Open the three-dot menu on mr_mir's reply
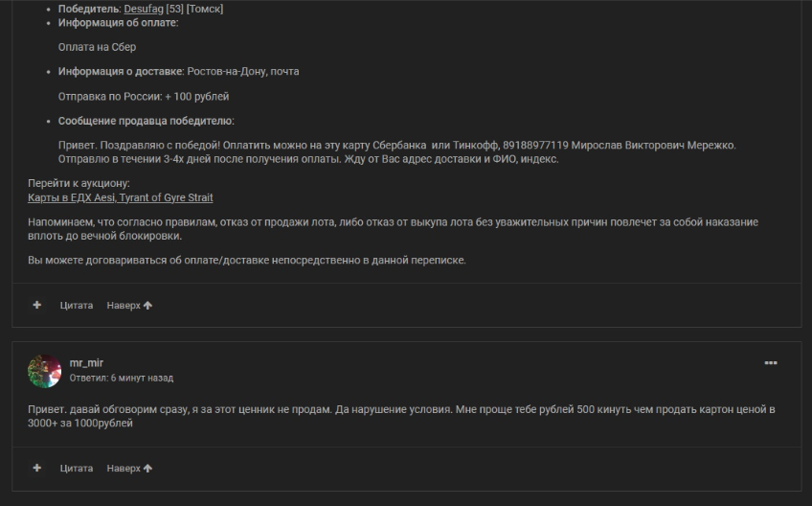This screenshot has width=812, height=506. 771,363
